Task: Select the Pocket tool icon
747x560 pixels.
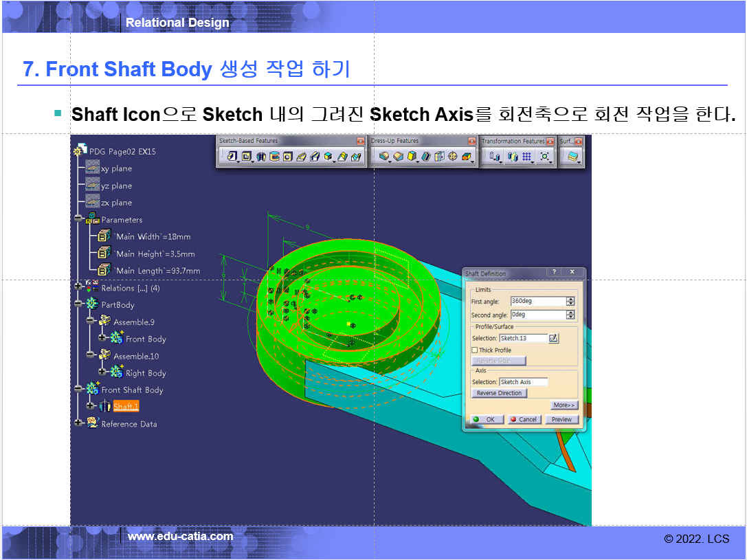Action: click(246, 157)
